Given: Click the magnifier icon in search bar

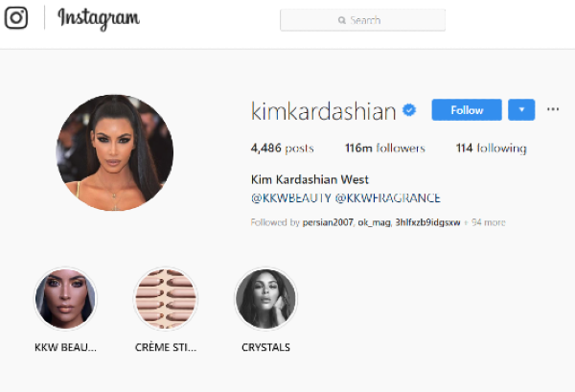Looking at the screenshot, I should [342, 20].
